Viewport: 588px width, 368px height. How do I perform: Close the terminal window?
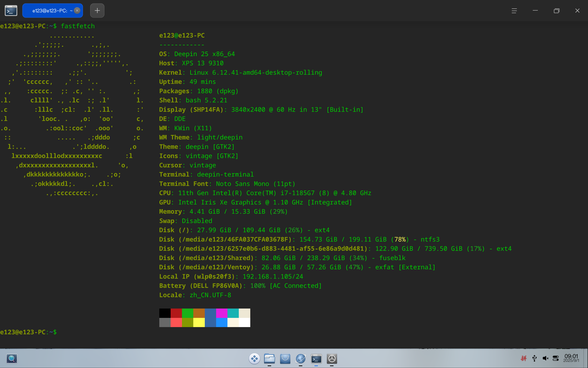pyautogui.click(x=577, y=11)
